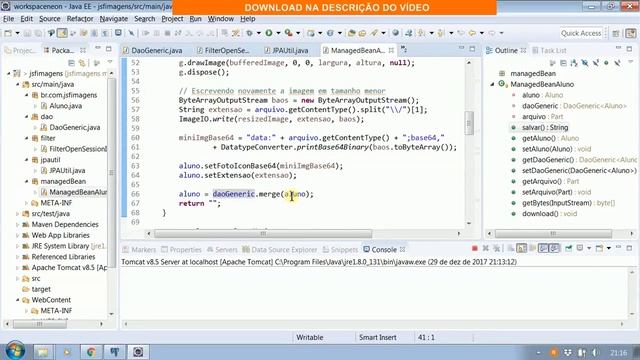Open Chrome from the taskbar
The height and width of the screenshot is (360, 640).
pyautogui.click(x=91, y=352)
